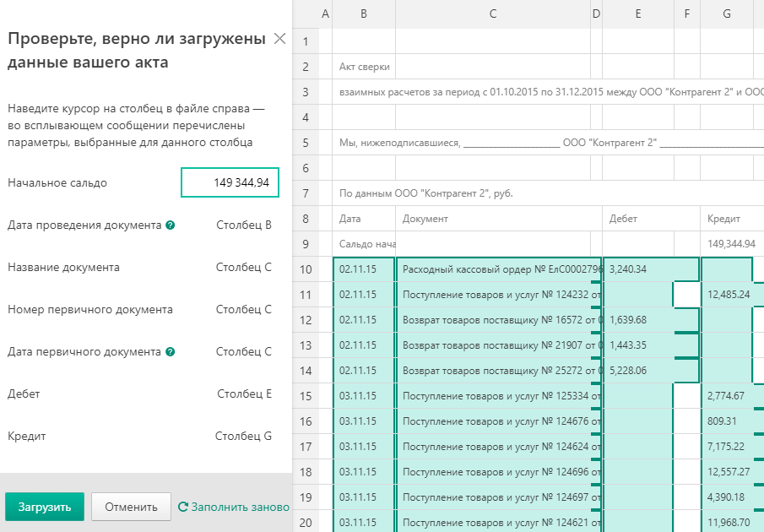Image resolution: width=764 pixels, height=532 pixels.
Task: Click the взаимных расчетов за период cell
Action: point(548,92)
